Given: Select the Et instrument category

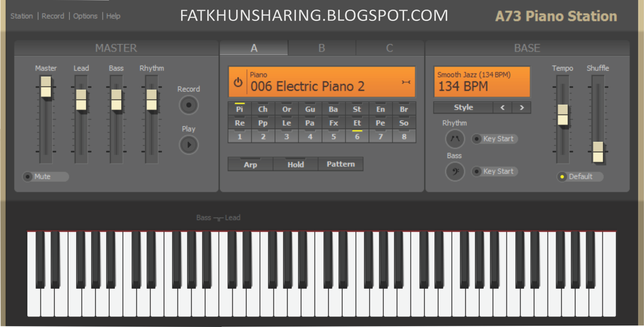Looking at the screenshot, I should tap(357, 123).
